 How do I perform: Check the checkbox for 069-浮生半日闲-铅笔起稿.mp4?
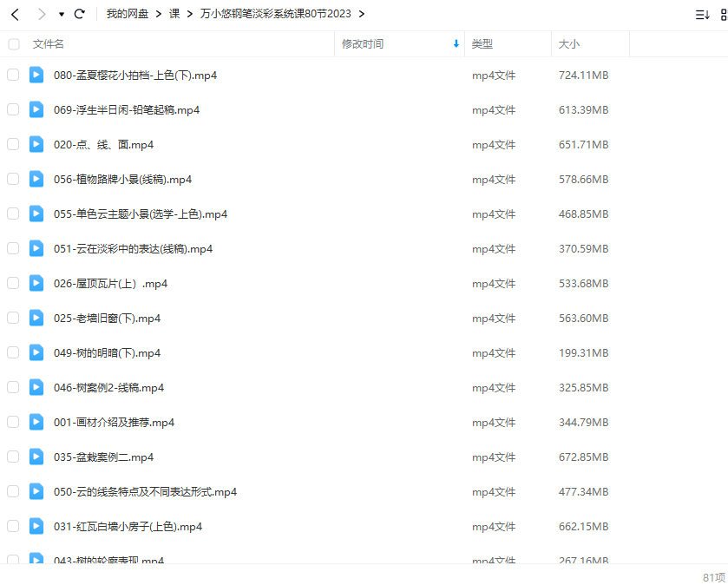[x=14, y=110]
